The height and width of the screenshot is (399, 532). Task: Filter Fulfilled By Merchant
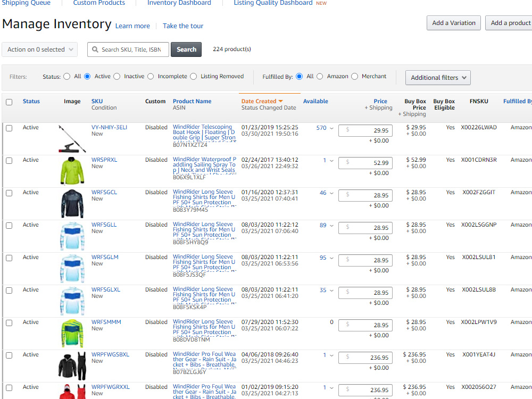click(354, 76)
